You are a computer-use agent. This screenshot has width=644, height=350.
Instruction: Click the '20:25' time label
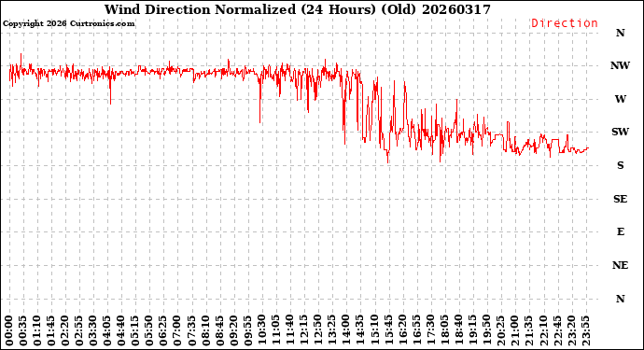[x=500, y=330]
